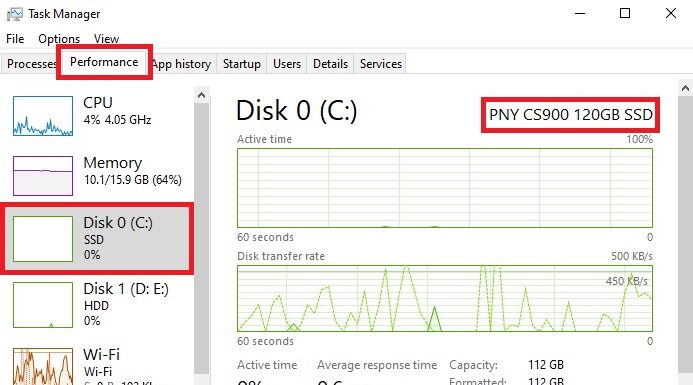This screenshot has width=693, height=385.
Task: Switch to the Details tab
Action: 330,64
